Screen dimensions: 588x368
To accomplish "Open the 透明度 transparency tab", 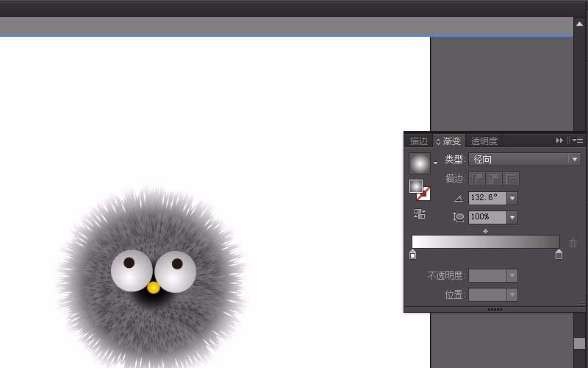I will pyautogui.click(x=484, y=141).
